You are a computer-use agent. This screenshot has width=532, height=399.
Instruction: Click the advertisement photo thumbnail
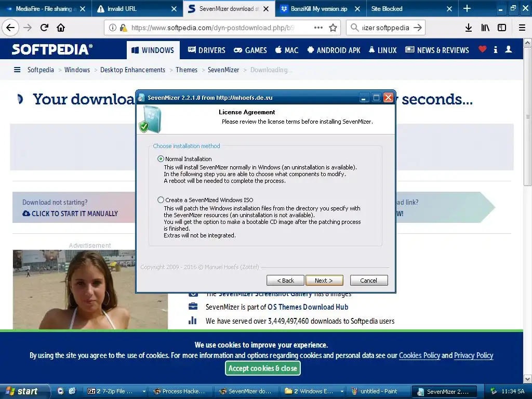coord(90,289)
